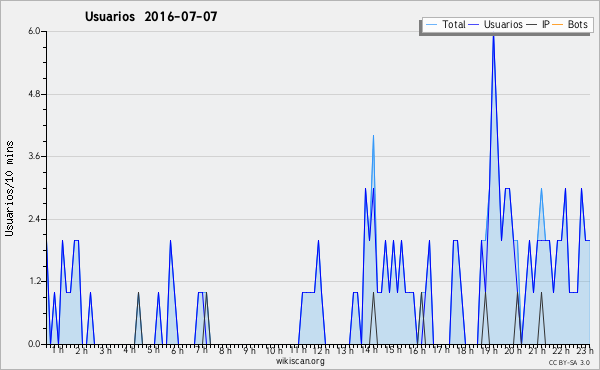
Task: Click the 21 h x-axis label
Action: [x=537, y=350]
